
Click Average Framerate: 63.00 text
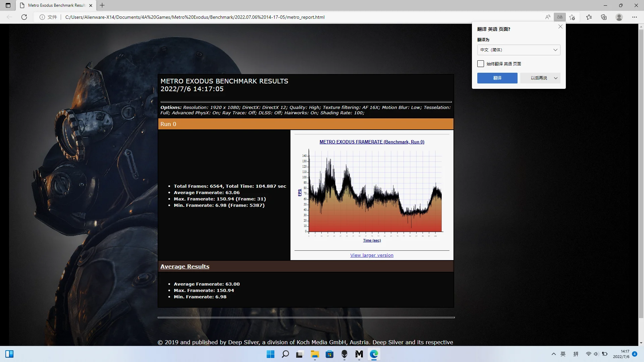point(207,284)
